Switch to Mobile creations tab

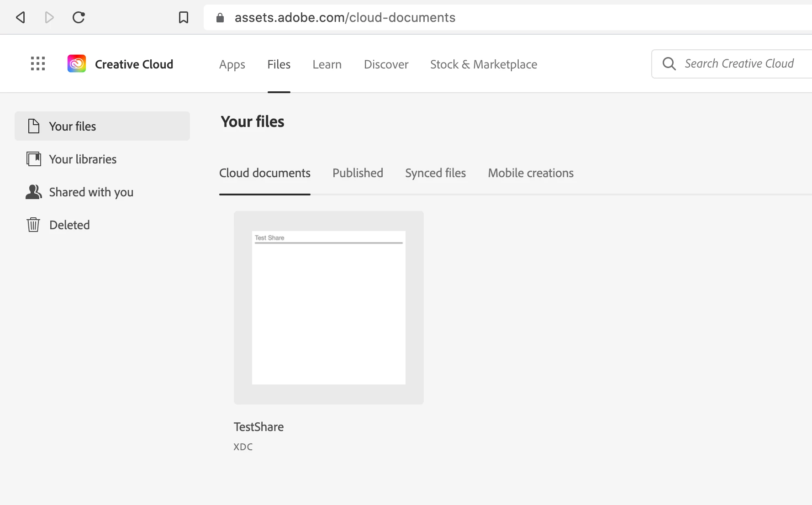[x=531, y=173]
